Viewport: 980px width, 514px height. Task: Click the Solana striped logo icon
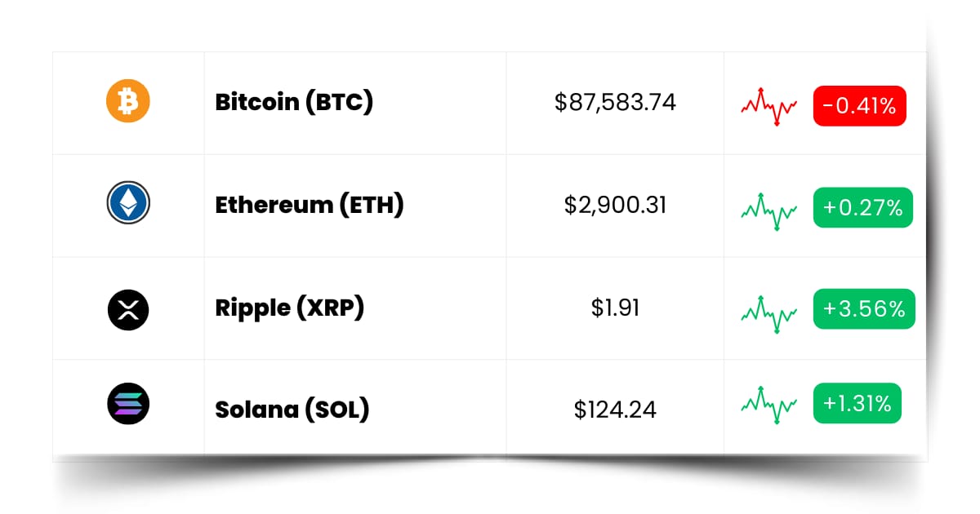pos(128,404)
